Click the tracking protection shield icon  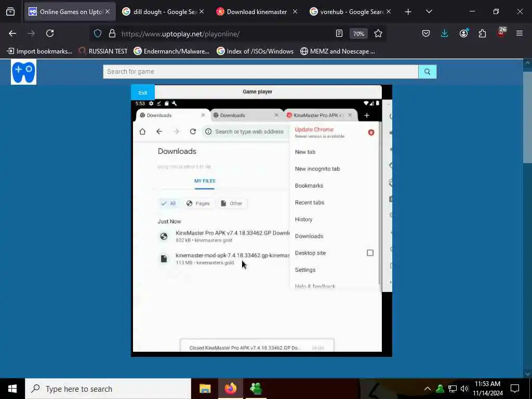coord(98,34)
